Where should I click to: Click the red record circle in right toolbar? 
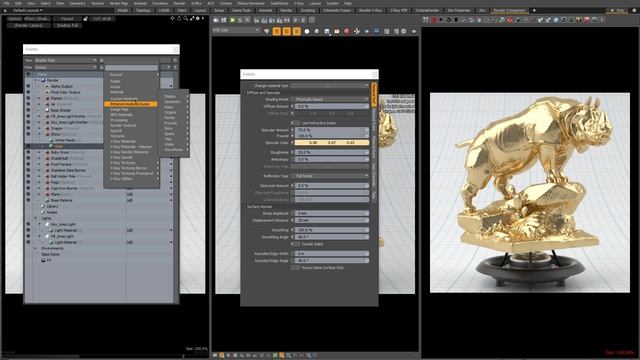point(433,20)
